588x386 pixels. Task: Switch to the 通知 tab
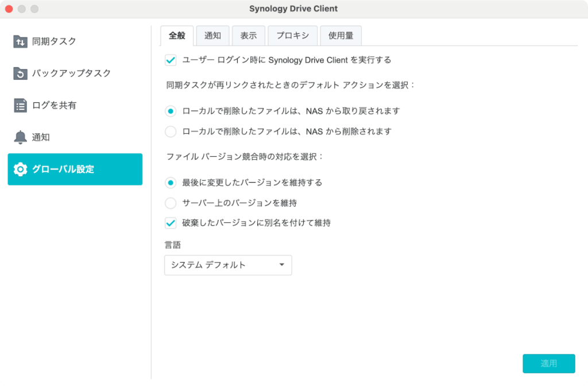coord(212,36)
